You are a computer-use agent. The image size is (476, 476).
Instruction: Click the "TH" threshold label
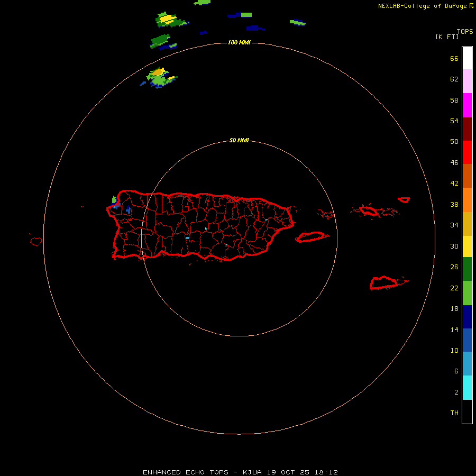tap(454, 413)
